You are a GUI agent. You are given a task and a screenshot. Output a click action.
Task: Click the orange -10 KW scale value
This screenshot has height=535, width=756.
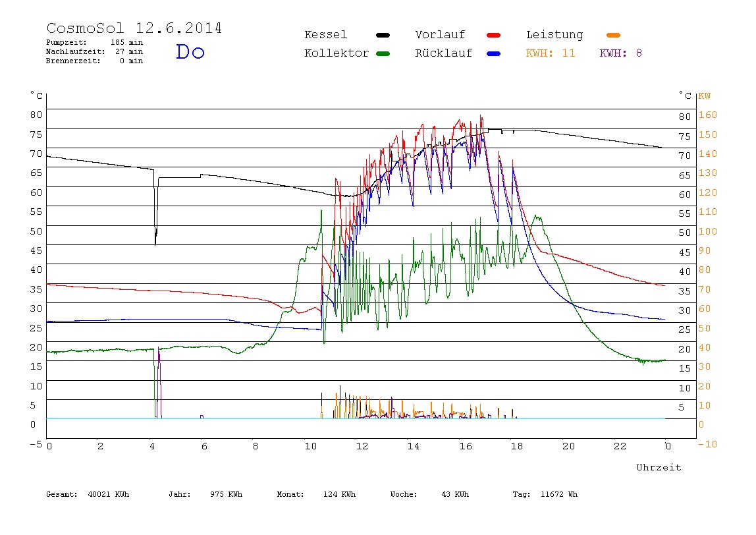[x=708, y=444]
